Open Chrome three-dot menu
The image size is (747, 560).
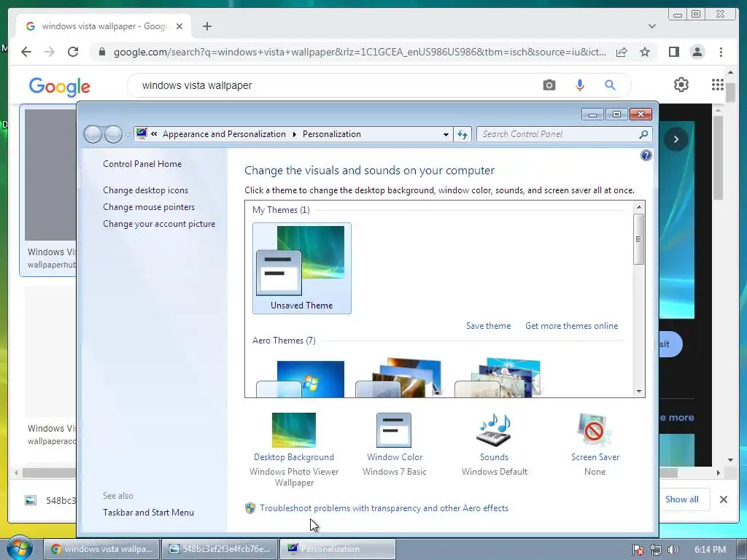click(x=721, y=52)
